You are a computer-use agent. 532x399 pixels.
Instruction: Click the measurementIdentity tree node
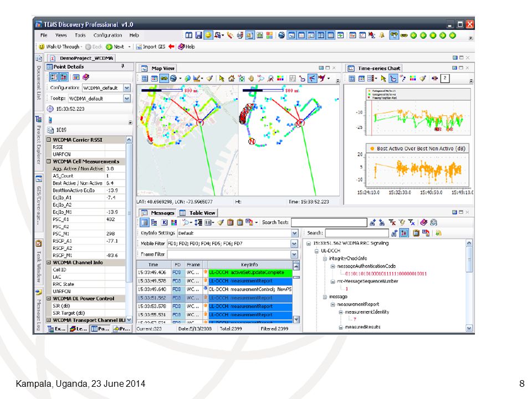tap(367, 312)
